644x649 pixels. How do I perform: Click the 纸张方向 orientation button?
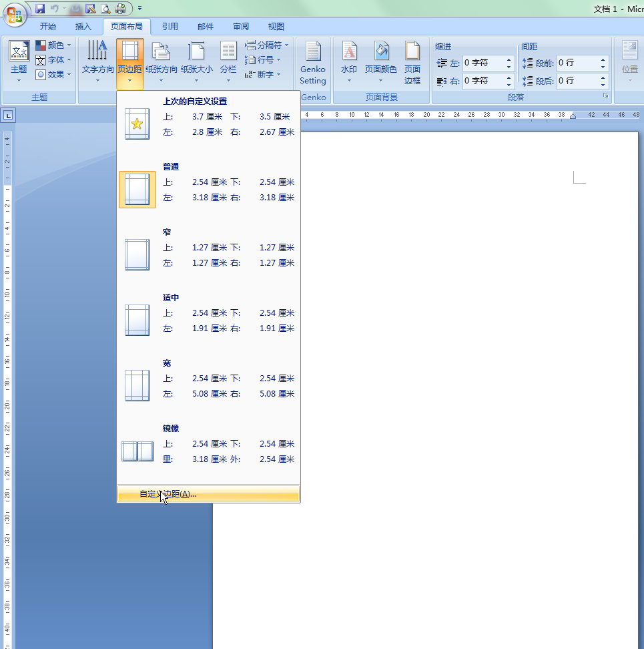tap(162, 62)
